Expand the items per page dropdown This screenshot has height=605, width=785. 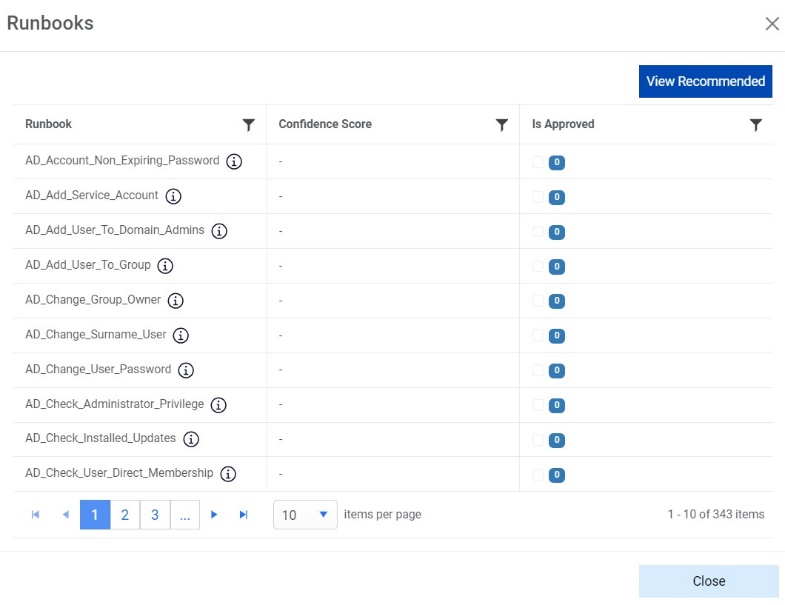point(305,515)
